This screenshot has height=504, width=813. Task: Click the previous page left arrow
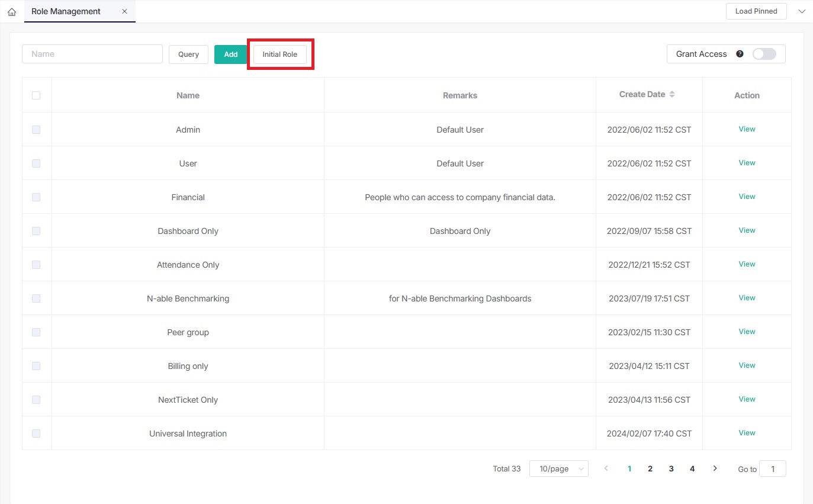606,468
